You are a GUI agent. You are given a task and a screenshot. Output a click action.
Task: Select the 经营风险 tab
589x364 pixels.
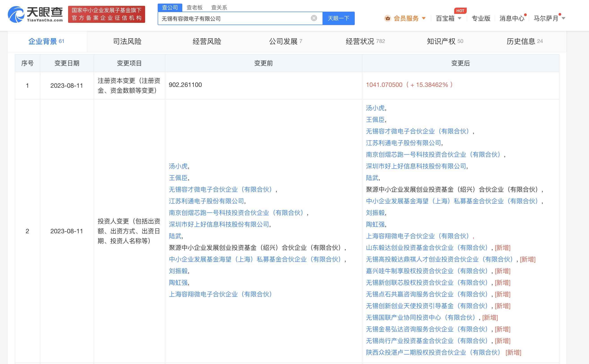[x=207, y=41]
